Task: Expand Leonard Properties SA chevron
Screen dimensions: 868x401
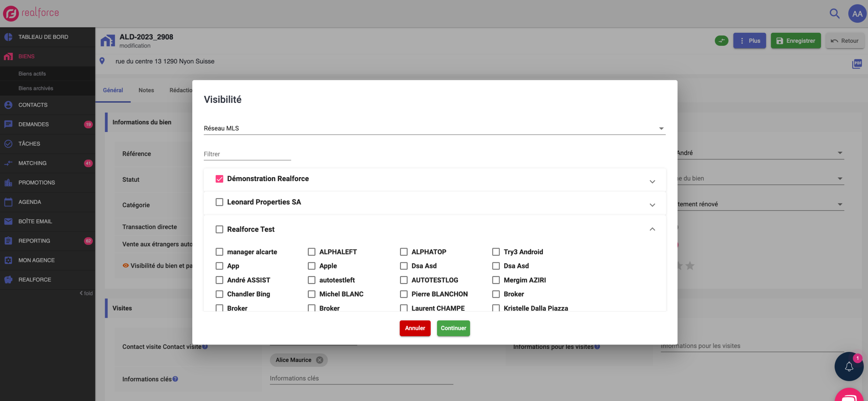Action: (652, 205)
